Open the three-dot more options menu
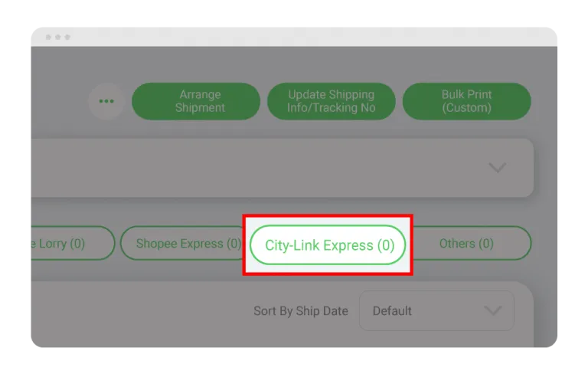The width and height of the screenshot is (588, 374). pos(106,101)
